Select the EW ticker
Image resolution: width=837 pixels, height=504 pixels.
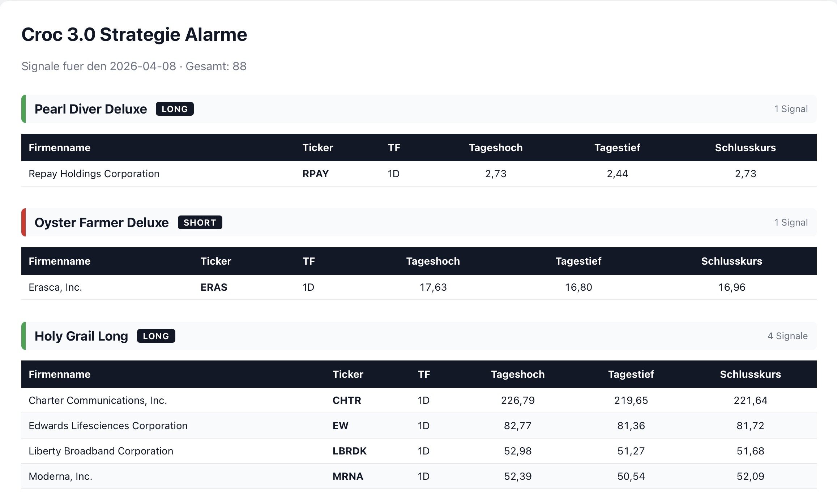tap(340, 426)
